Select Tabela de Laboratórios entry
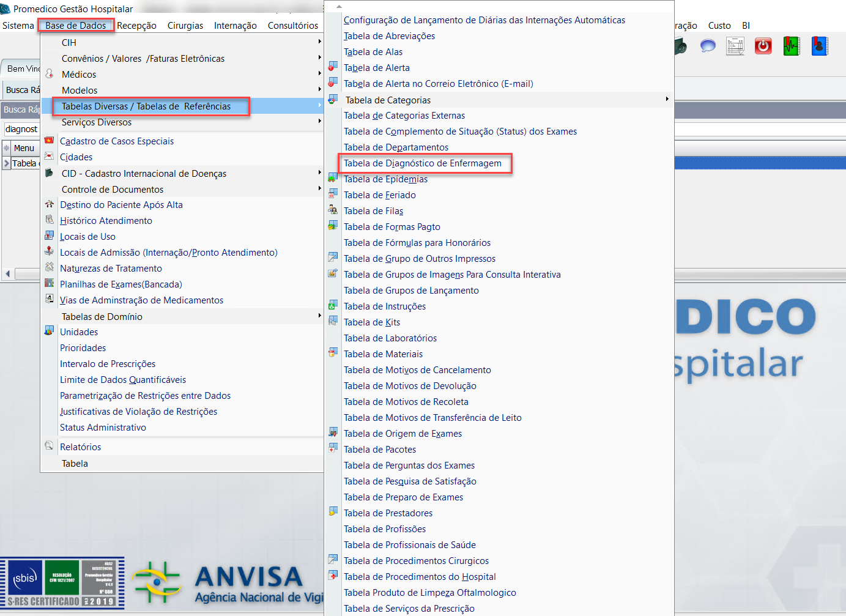The height and width of the screenshot is (616, 846). [x=390, y=338]
